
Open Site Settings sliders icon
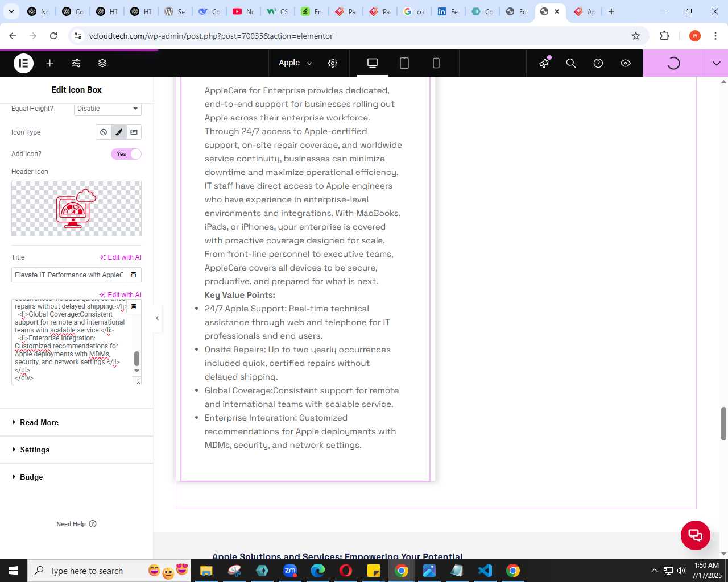click(x=76, y=63)
